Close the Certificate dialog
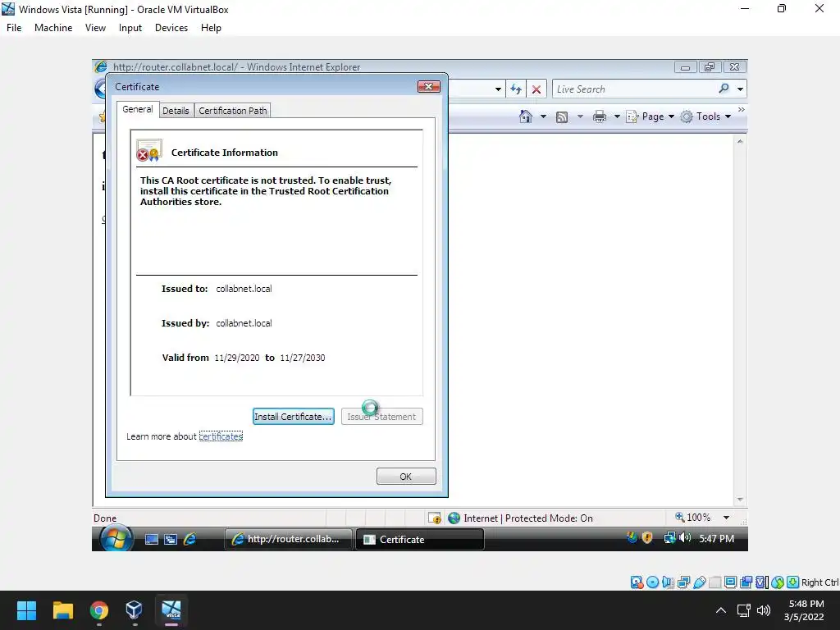The height and width of the screenshot is (630, 840). (x=428, y=87)
